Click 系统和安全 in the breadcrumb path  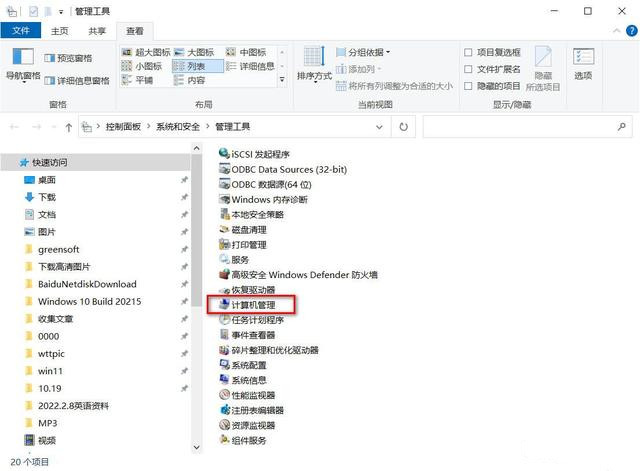(x=181, y=127)
